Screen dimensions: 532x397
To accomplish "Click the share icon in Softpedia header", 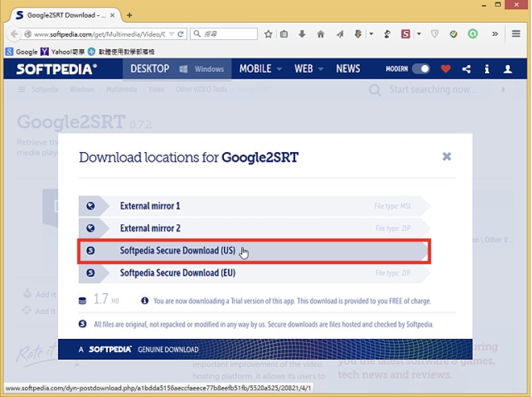I will coord(466,69).
